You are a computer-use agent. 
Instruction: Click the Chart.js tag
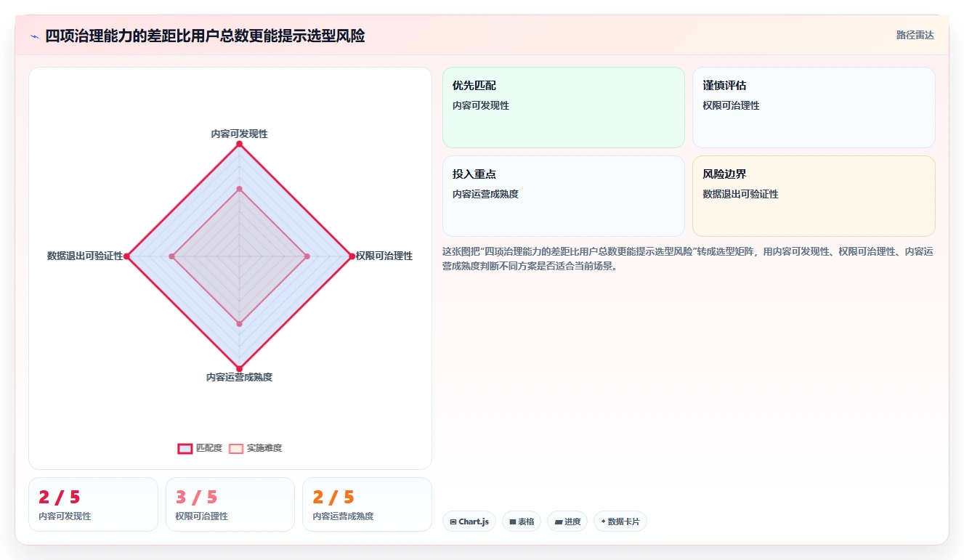469,522
